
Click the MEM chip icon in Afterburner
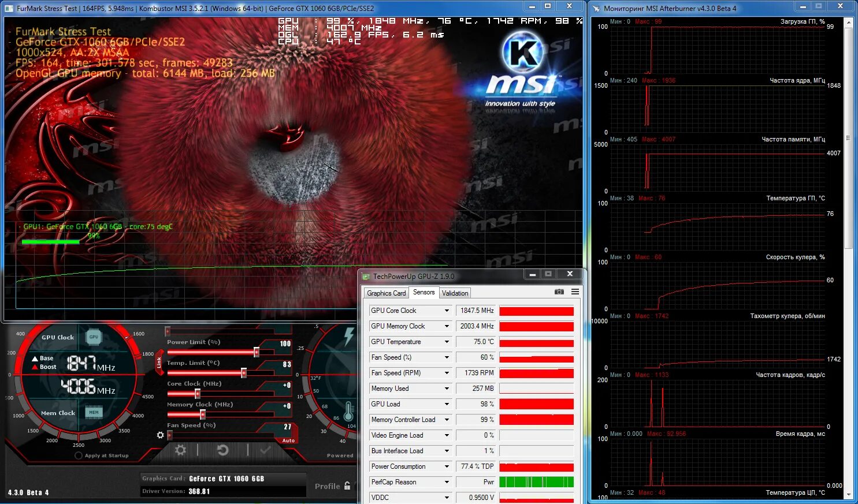[94, 412]
